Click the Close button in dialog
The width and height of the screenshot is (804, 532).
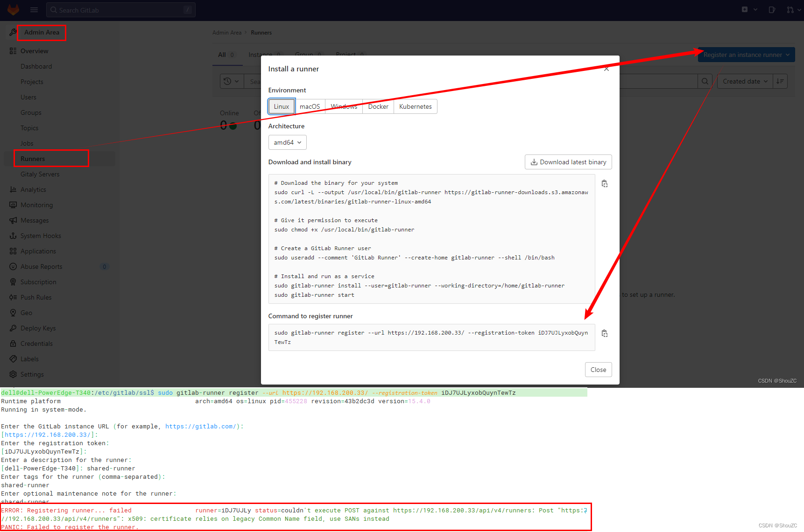click(598, 370)
